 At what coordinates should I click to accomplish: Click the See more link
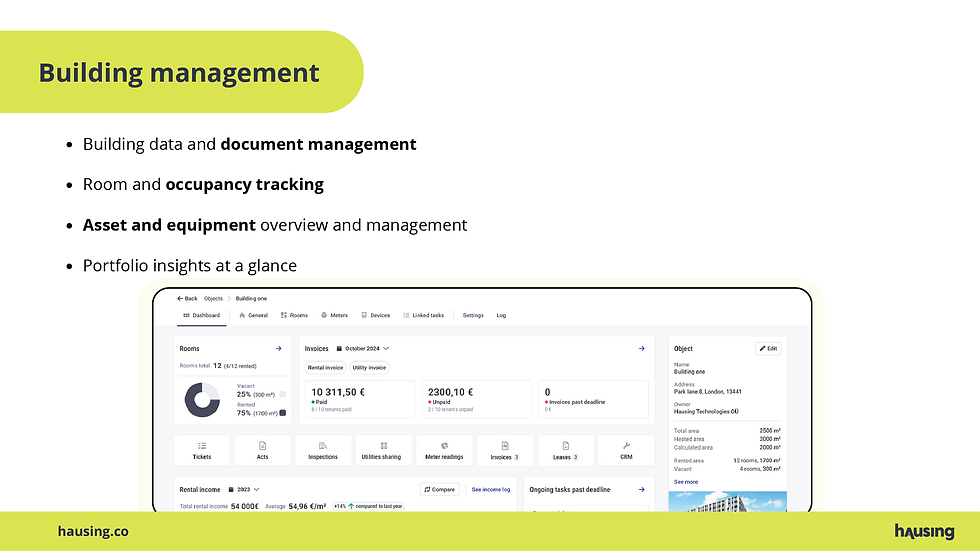[686, 482]
